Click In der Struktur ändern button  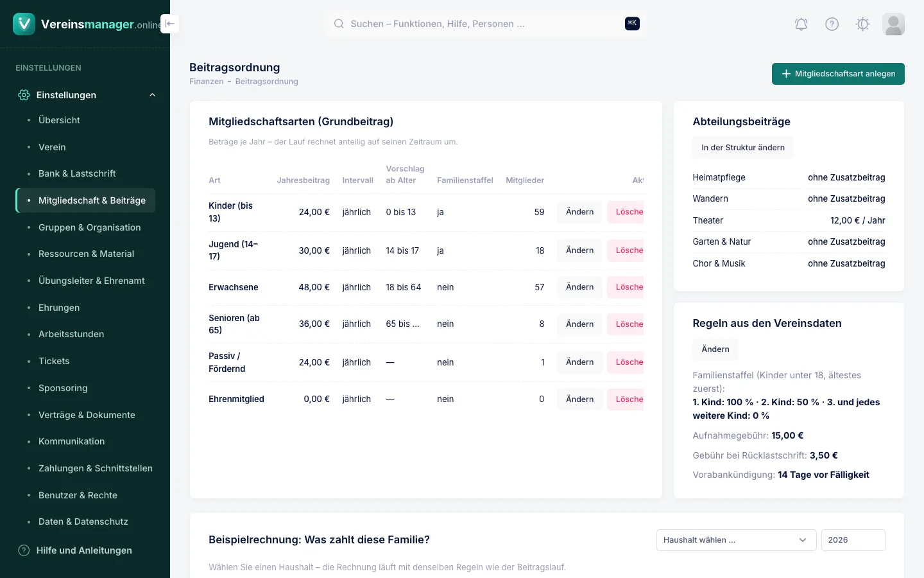click(743, 148)
